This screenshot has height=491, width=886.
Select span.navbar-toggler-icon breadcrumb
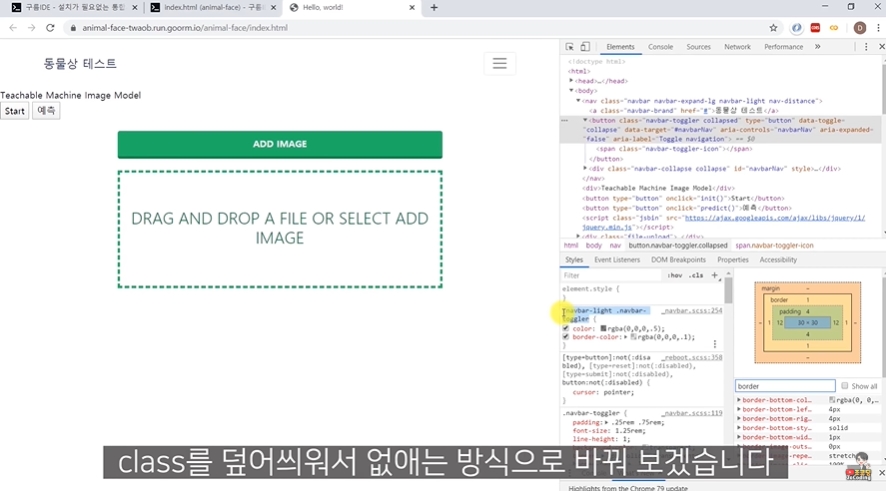774,245
